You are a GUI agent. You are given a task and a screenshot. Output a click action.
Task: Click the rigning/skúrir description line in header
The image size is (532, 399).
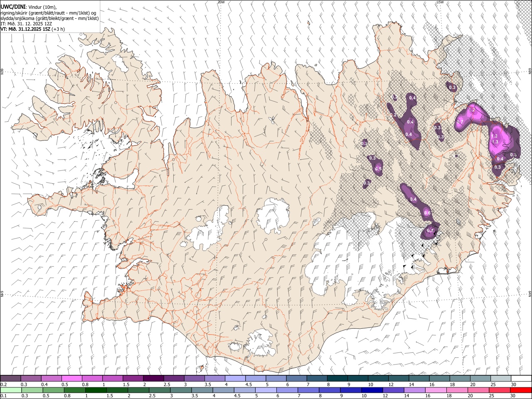48,13
